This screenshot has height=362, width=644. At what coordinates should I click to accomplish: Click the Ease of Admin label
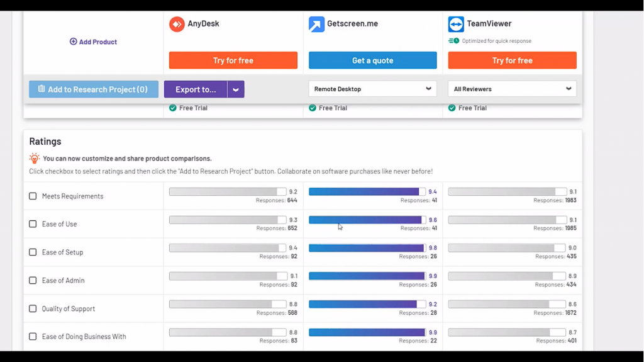click(64, 281)
